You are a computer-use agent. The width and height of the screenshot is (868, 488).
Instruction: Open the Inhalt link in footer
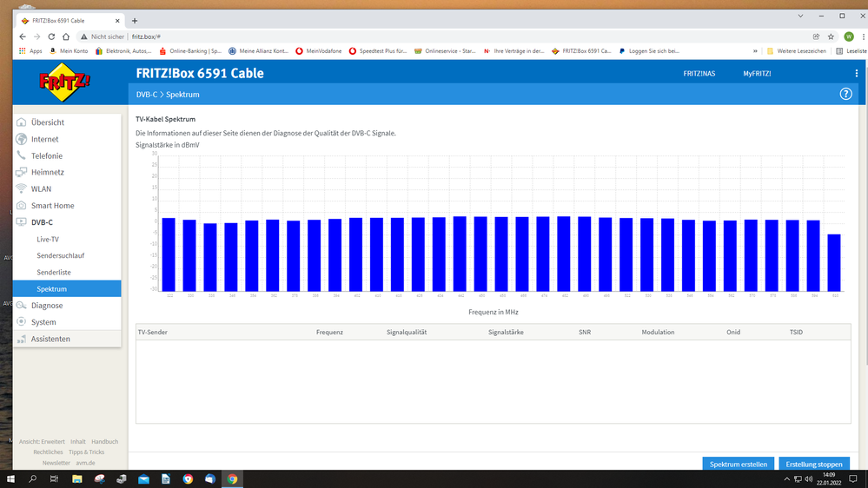(x=78, y=441)
